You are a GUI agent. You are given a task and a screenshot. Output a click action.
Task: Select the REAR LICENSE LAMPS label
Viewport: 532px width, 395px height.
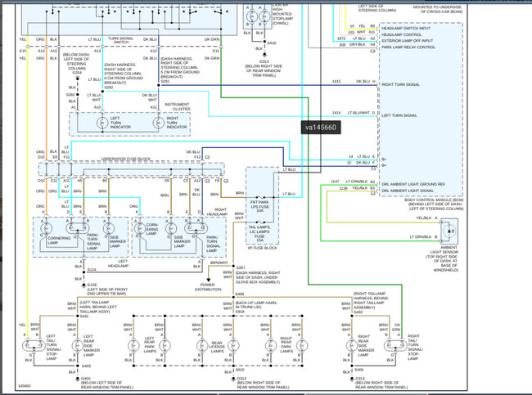click(x=217, y=347)
